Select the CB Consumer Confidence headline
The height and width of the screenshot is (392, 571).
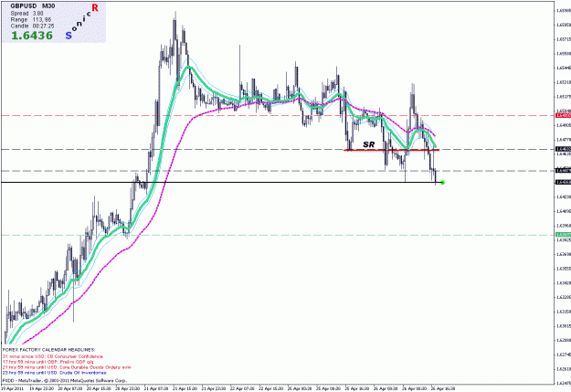pos(53,356)
